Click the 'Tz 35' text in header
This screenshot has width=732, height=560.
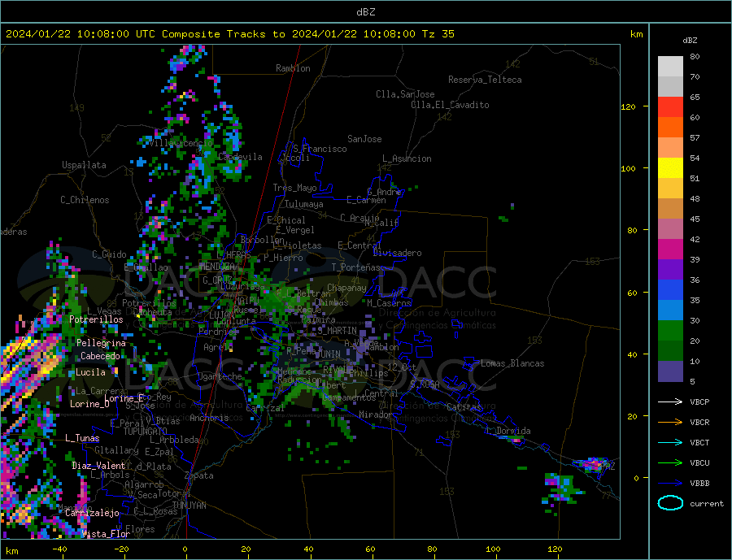(x=438, y=34)
